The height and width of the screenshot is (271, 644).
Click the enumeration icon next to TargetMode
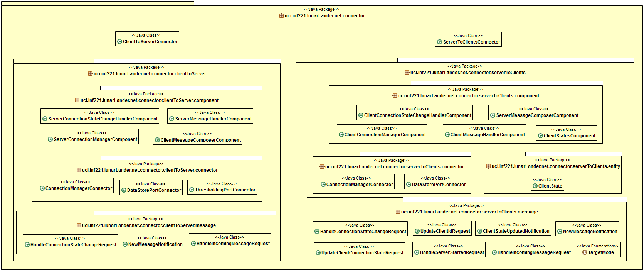(585, 252)
